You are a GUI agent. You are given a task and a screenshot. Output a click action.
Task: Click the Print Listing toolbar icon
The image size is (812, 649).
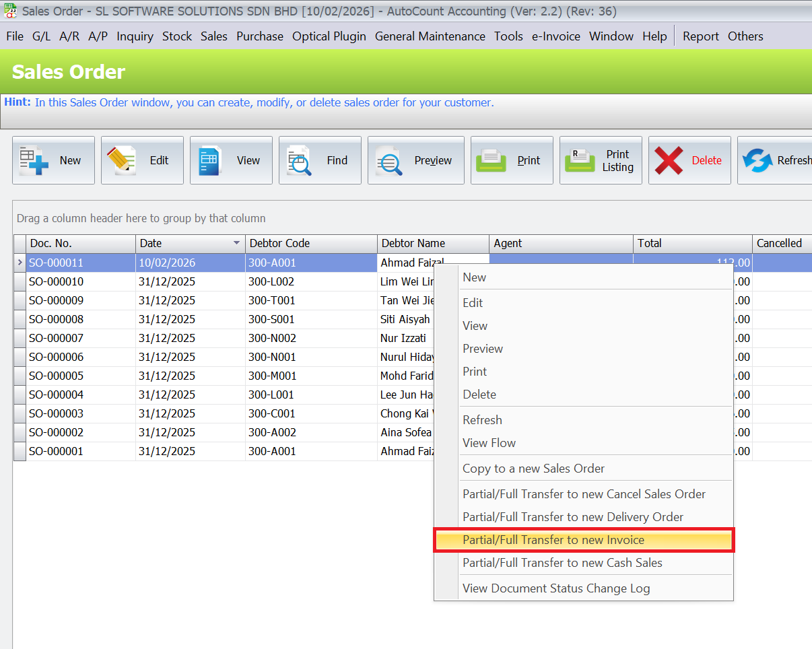(x=580, y=160)
